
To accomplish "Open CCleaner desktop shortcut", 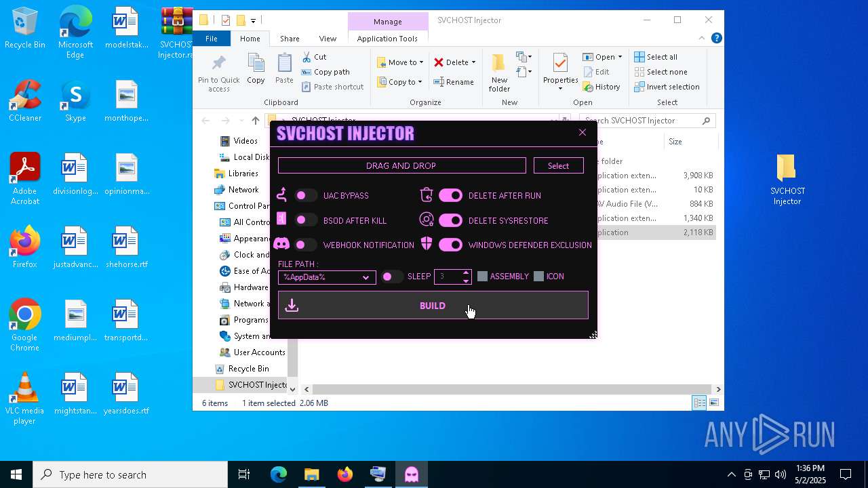I will point(25,102).
